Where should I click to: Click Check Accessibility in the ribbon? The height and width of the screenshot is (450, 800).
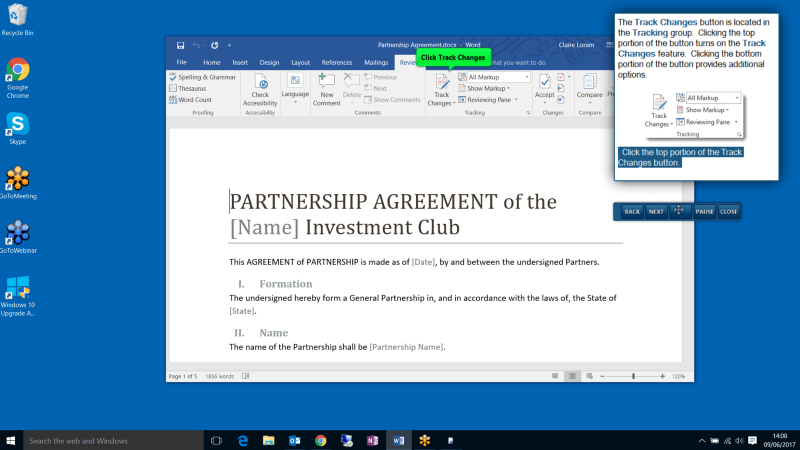click(x=260, y=90)
